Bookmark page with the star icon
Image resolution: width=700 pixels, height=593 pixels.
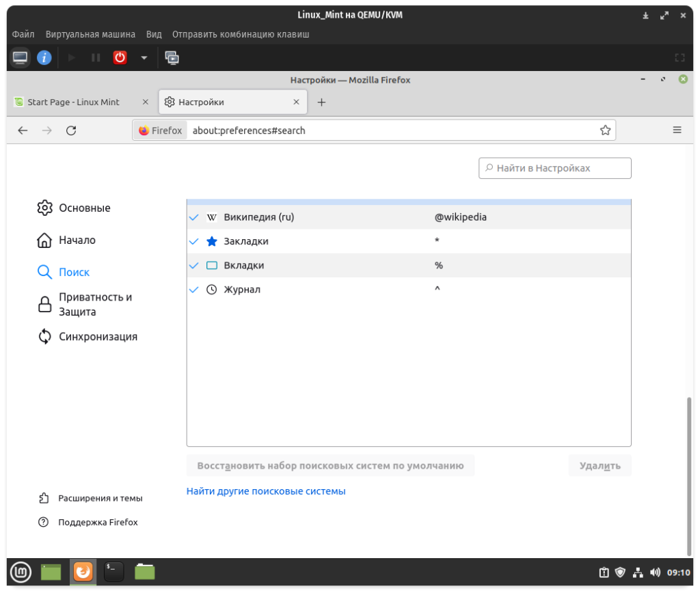(x=605, y=130)
